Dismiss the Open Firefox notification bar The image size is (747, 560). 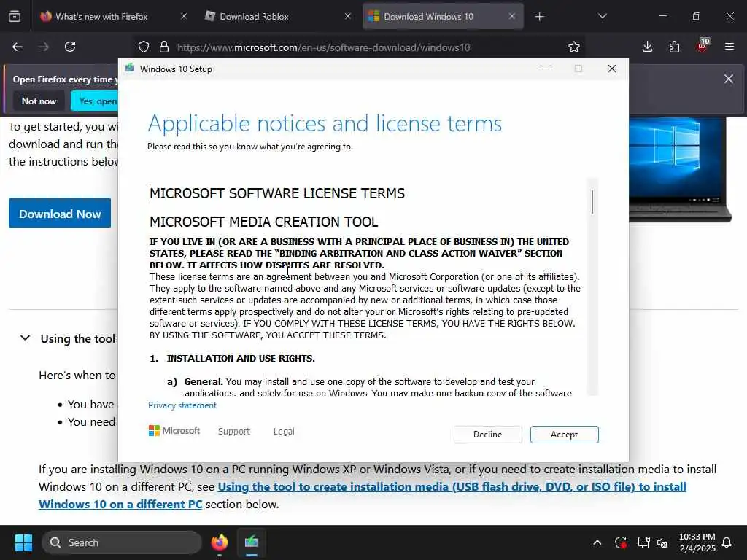[x=729, y=79]
